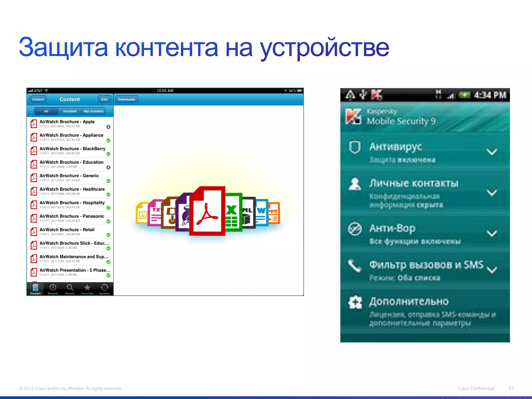The image size is (532, 399).
Task: Tap green check for AirWatch Brochure - Retail
Action: point(108,235)
